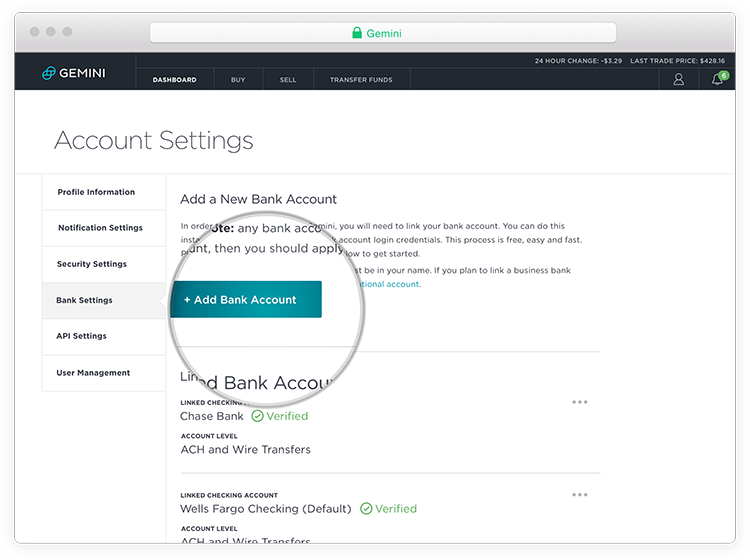
Task: Open the user profile icon
Action: coord(678,79)
